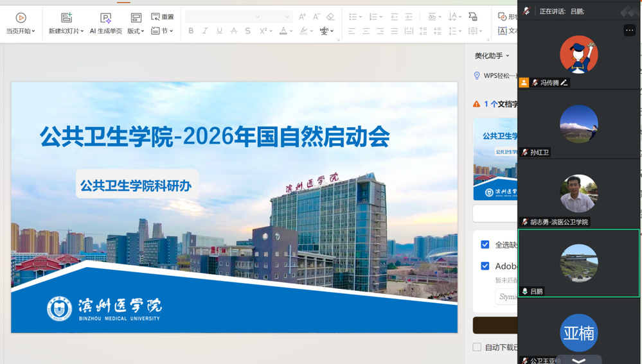Increase the paragraph spacing
Image resolution: width=642 pixels, height=364 pixels.
(424, 31)
